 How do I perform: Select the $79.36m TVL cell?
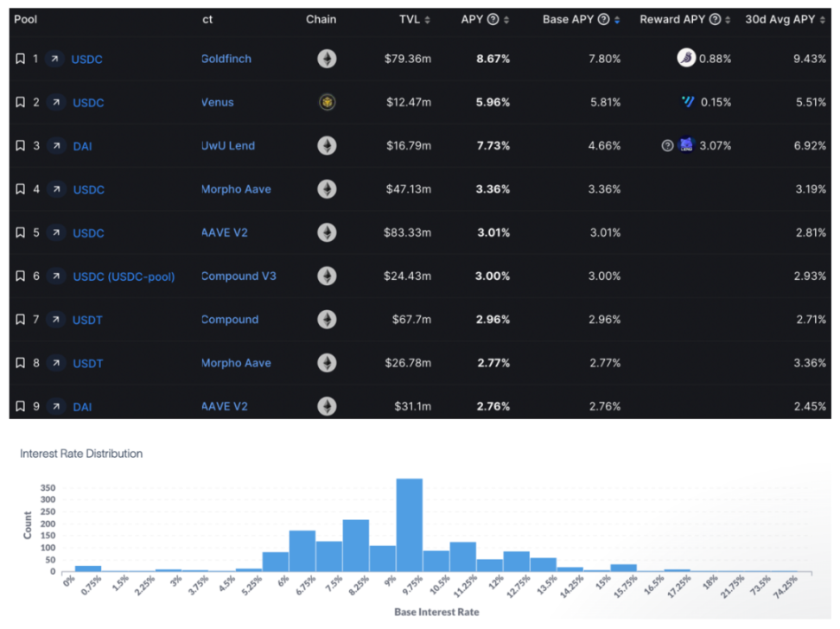click(408, 59)
